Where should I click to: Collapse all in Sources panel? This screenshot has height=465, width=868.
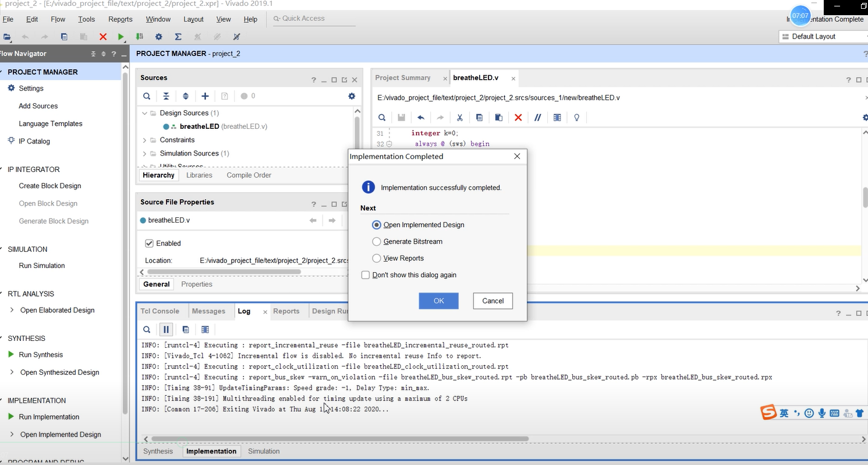[x=166, y=96]
